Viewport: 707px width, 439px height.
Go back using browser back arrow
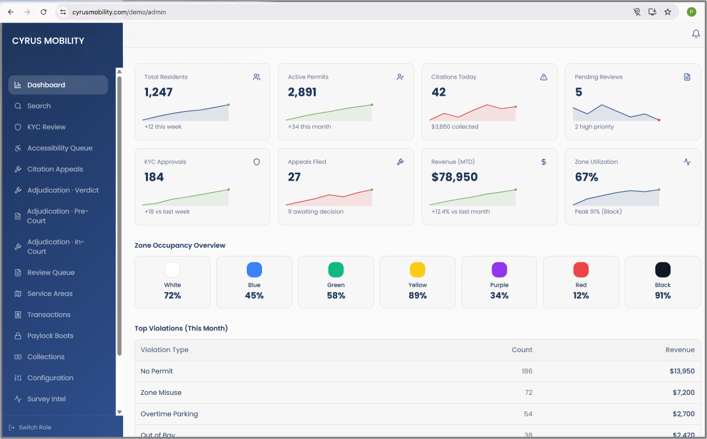tap(11, 12)
